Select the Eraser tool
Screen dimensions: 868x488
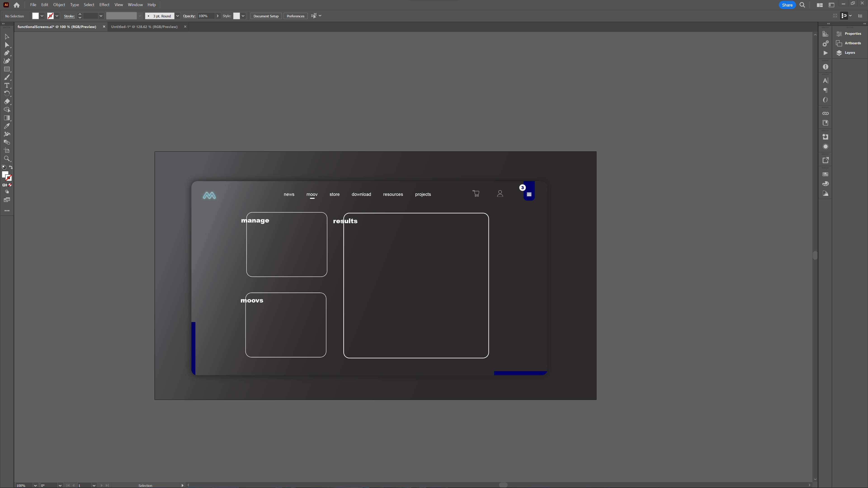coord(7,102)
